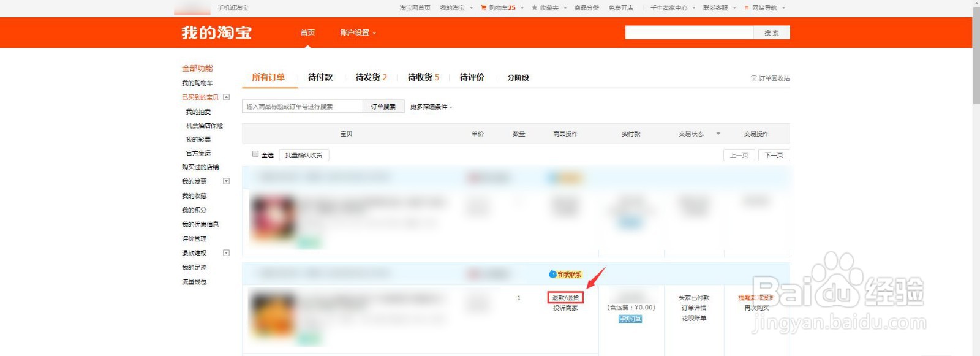This screenshot has height=356, width=980.
Task: Open the 花呗账单 link
Action: click(694, 319)
